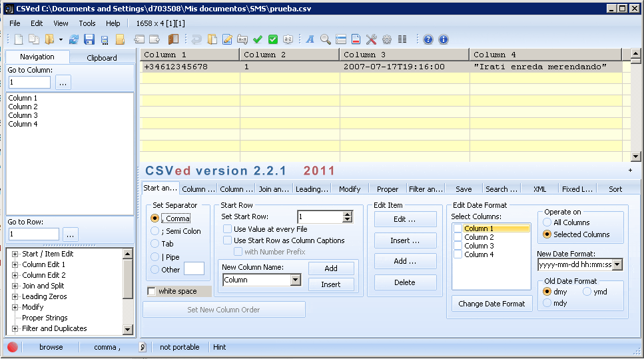This screenshot has width=644, height=359.
Task: Click the green check mark icon
Action: tap(258, 39)
